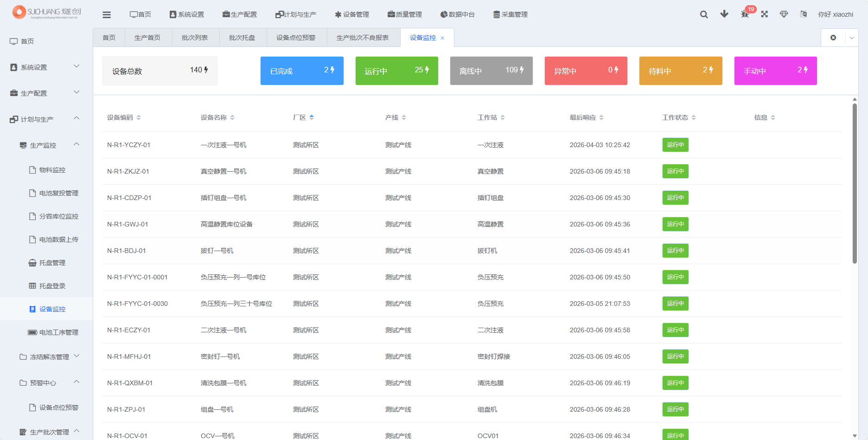Sort by 信息 column arrows

773,118
